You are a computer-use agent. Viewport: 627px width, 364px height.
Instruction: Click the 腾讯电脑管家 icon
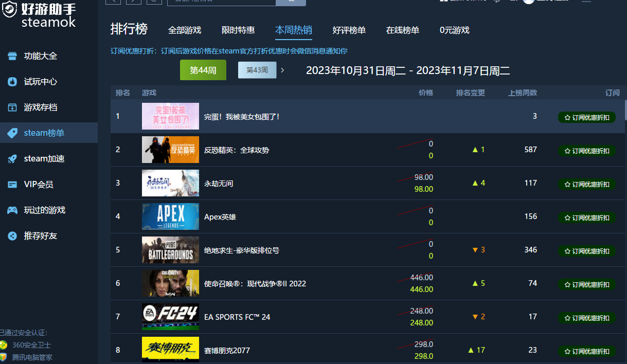4,357
